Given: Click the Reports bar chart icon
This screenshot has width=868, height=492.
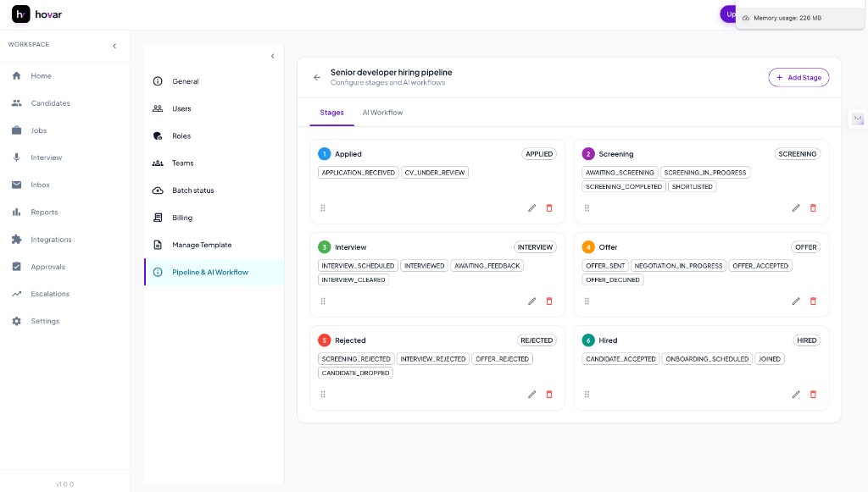Looking at the screenshot, I should click(17, 212).
